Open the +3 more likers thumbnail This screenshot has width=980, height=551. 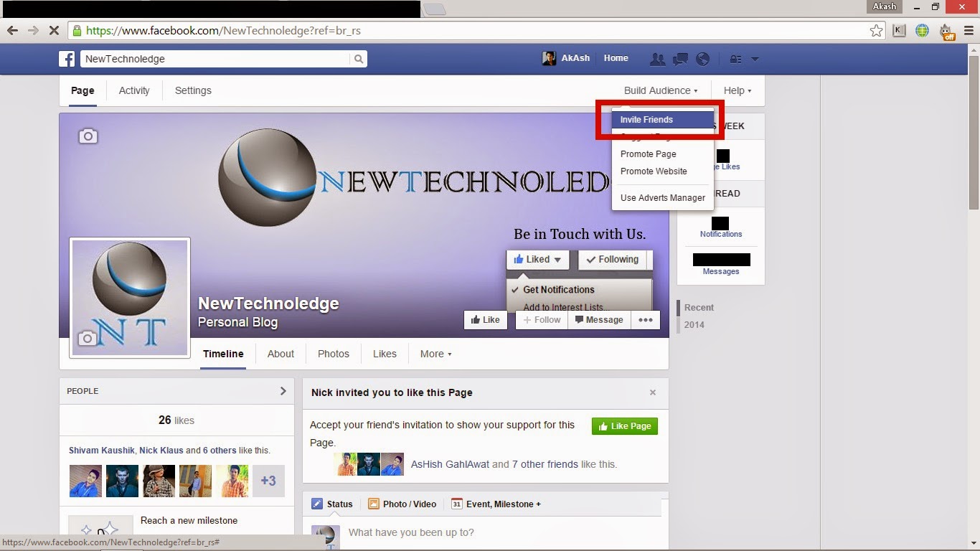point(268,481)
